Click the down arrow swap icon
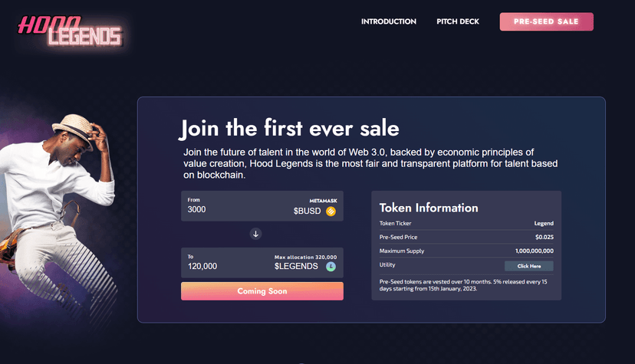 (x=255, y=234)
